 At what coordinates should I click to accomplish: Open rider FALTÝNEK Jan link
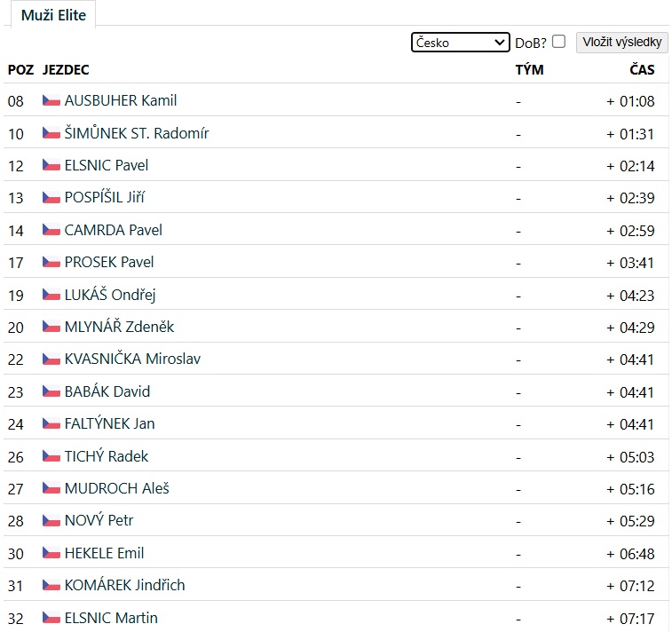click(109, 423)
